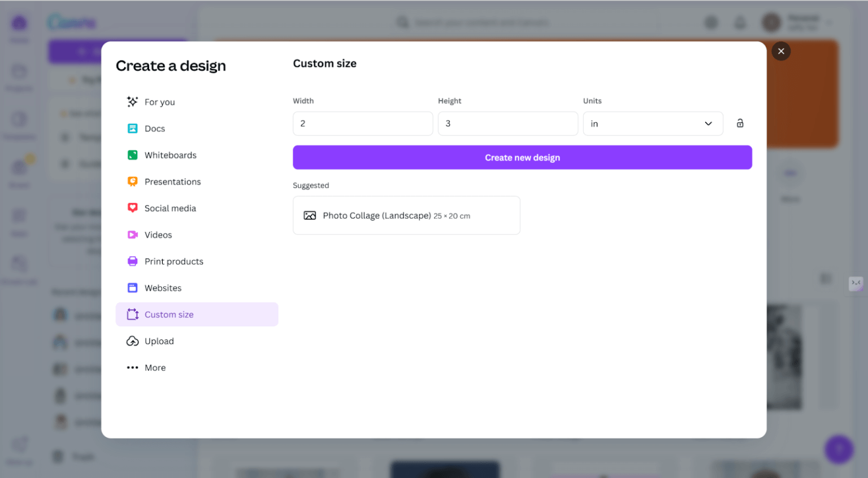Click the orange Presentations icon
The image size is (868, 478).
[132, 182]
